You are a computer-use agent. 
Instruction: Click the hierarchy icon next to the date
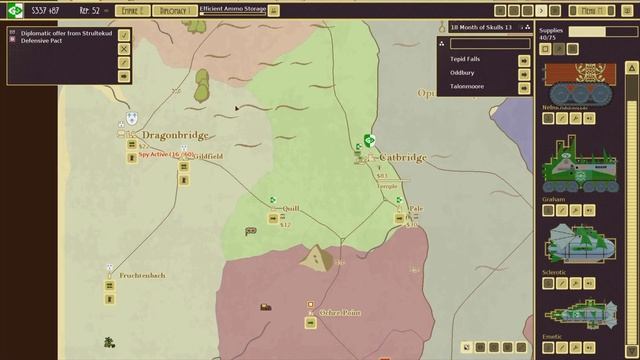528,27
